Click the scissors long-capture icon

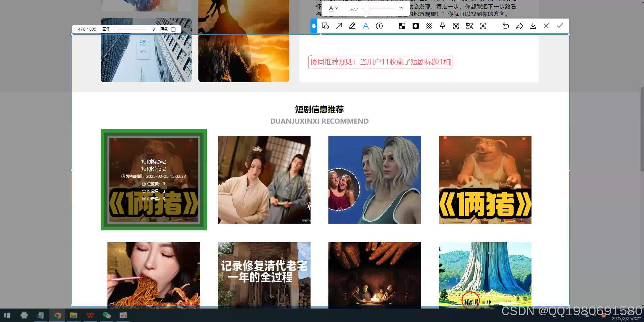(x=456, y=26)
